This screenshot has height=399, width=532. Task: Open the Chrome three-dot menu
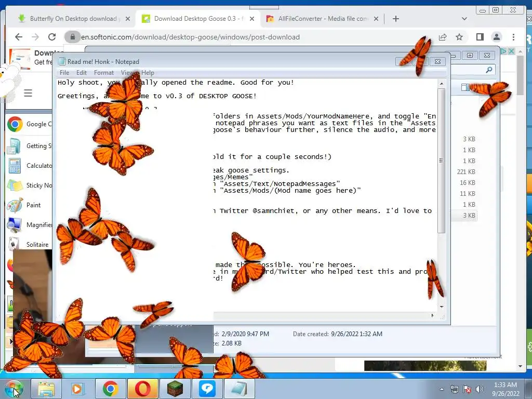coord(513,37)
